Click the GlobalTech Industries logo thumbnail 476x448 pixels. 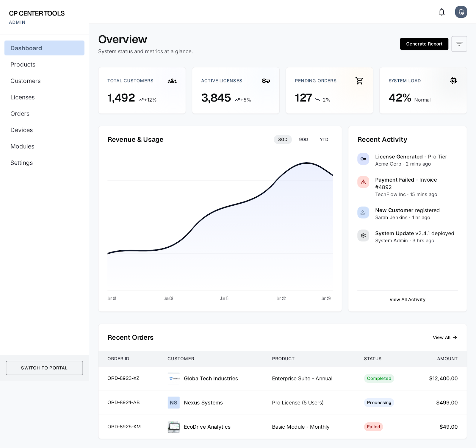(x=173, y=378)
